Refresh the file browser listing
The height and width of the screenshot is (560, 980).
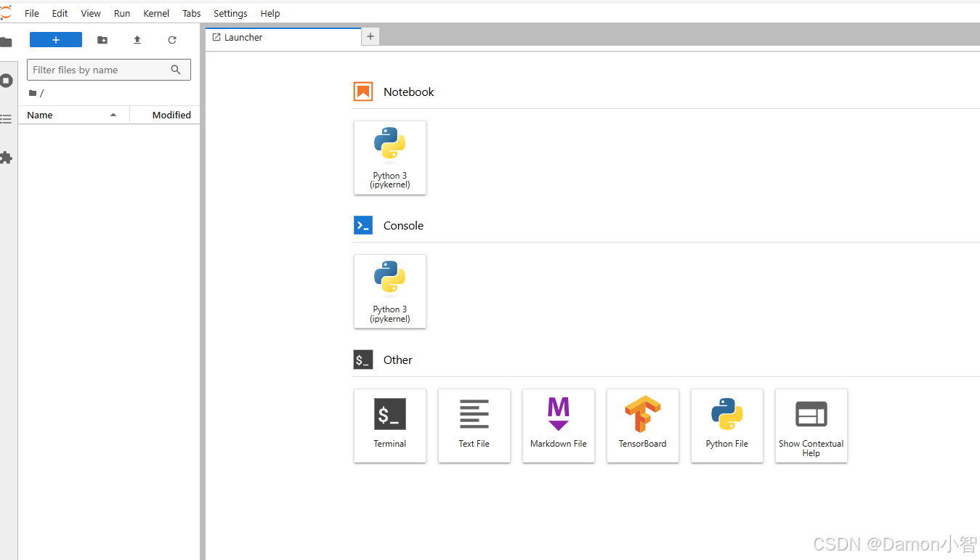172,40
